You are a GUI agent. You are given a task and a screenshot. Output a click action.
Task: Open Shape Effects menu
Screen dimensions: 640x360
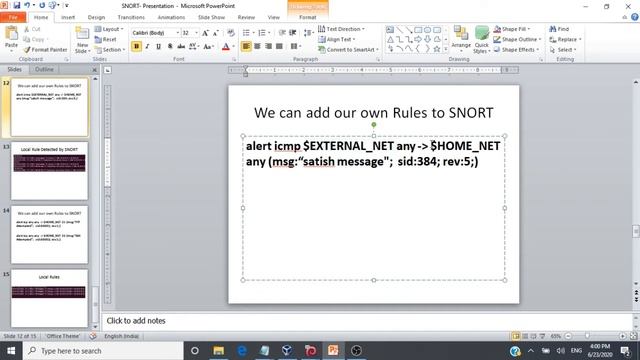(516, 49)
